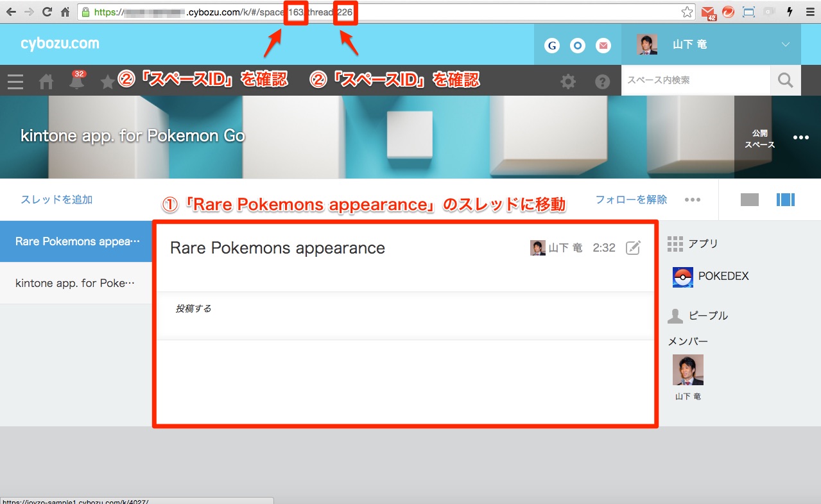This screenshot has width=821, height=504.
Task: Click the lightning bolt extension icon
Action: tap(790, 12)
